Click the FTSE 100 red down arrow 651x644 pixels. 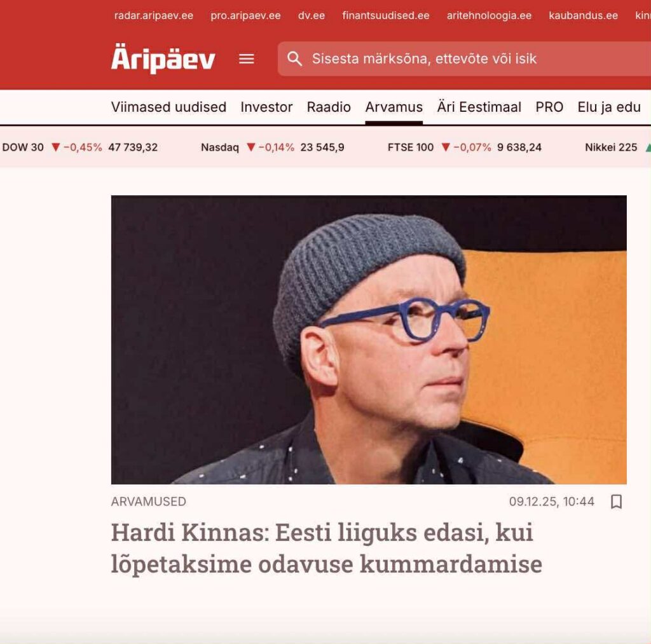tap(446, 147)
